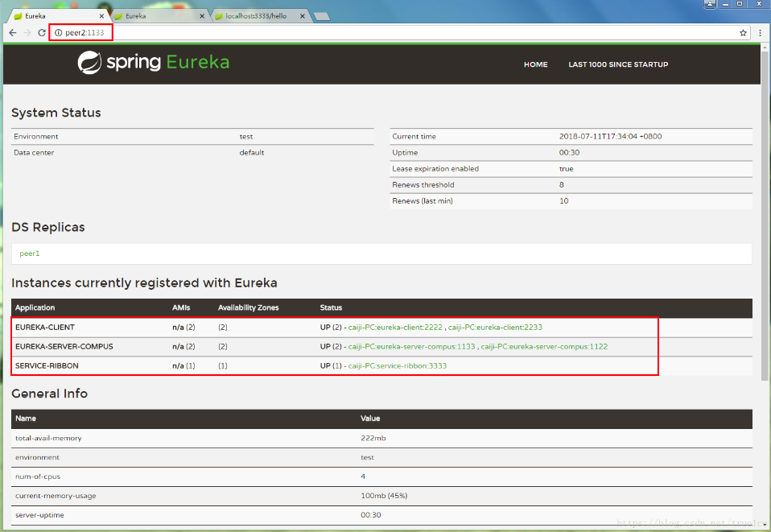The image size is (771, 532).
Task: Select EUREKA-CLIENT application name
Action: click(45, 328)
